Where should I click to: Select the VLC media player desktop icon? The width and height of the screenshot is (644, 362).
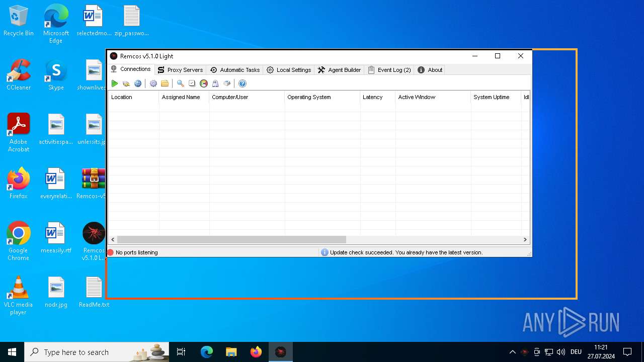tap(19, 296)
